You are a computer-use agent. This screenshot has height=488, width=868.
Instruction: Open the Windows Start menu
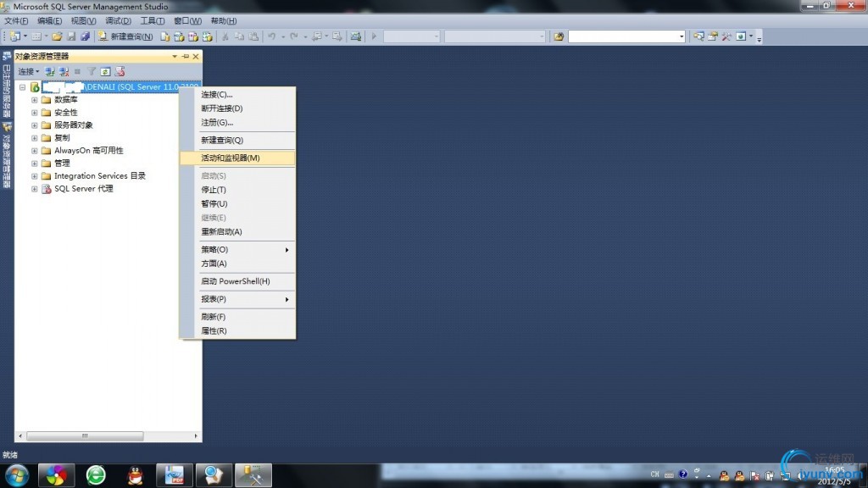coord(17,476)
